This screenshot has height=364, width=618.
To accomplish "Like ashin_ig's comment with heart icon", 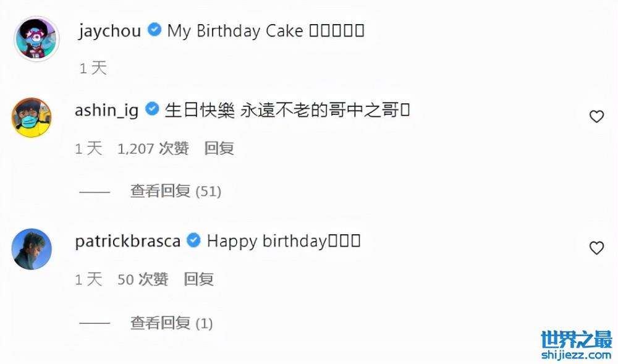I will (x=596, y=116).
